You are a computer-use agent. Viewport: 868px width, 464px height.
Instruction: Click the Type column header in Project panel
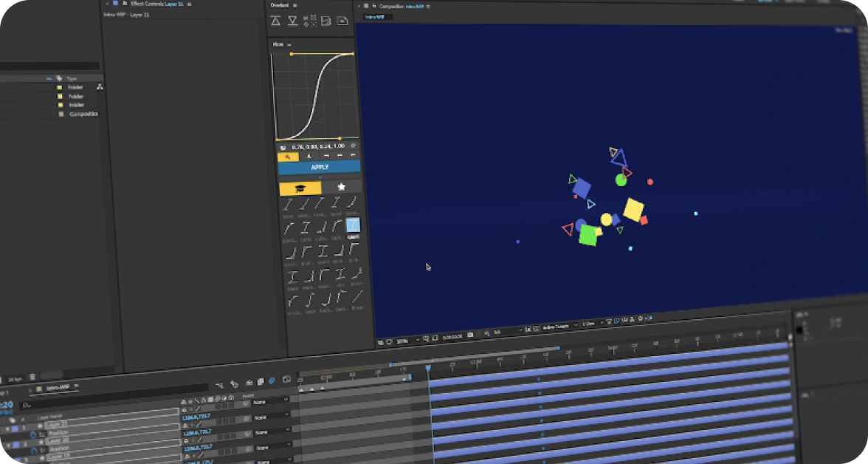click(72, 79)
